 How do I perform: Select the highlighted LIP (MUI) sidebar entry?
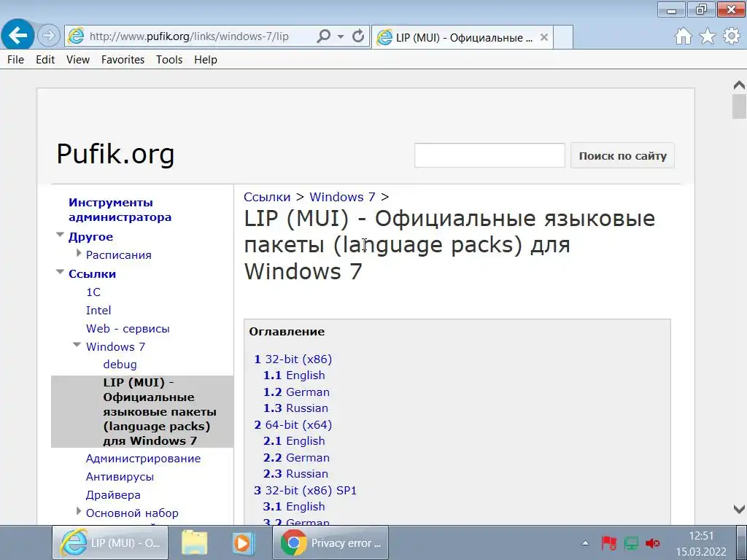142,411
